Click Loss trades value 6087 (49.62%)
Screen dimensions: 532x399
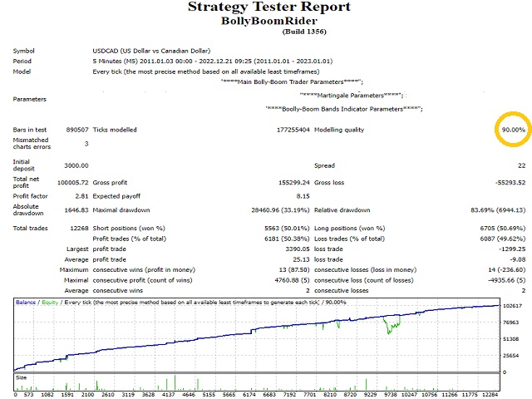(502, 239)
